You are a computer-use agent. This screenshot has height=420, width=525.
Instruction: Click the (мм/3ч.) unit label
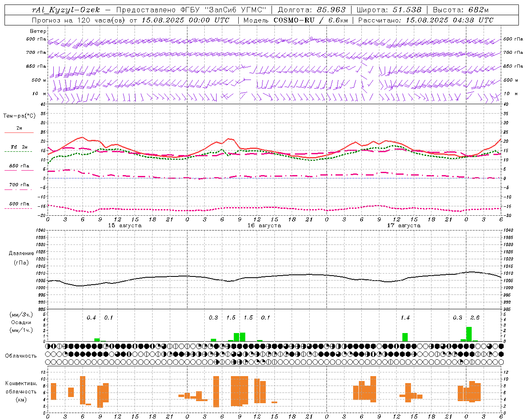pyautogui.click(x=21, y=315)
